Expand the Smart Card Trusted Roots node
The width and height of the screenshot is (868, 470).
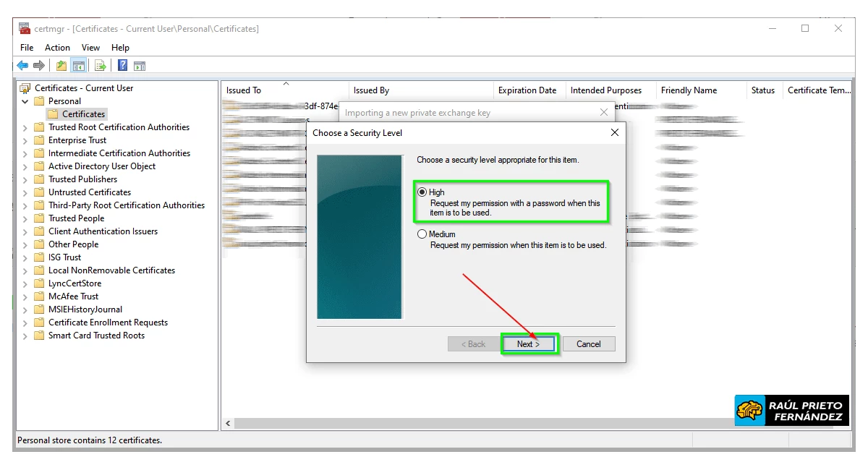click(x=25, y=336)
